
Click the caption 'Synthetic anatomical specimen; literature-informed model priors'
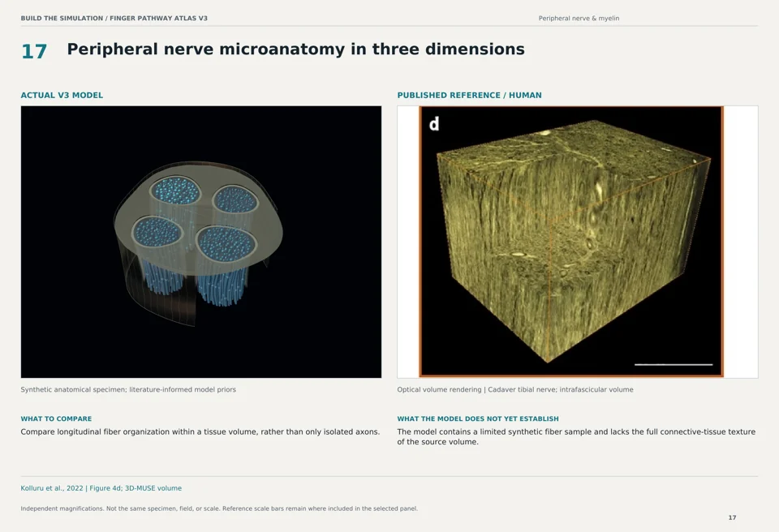coord(128,389)
